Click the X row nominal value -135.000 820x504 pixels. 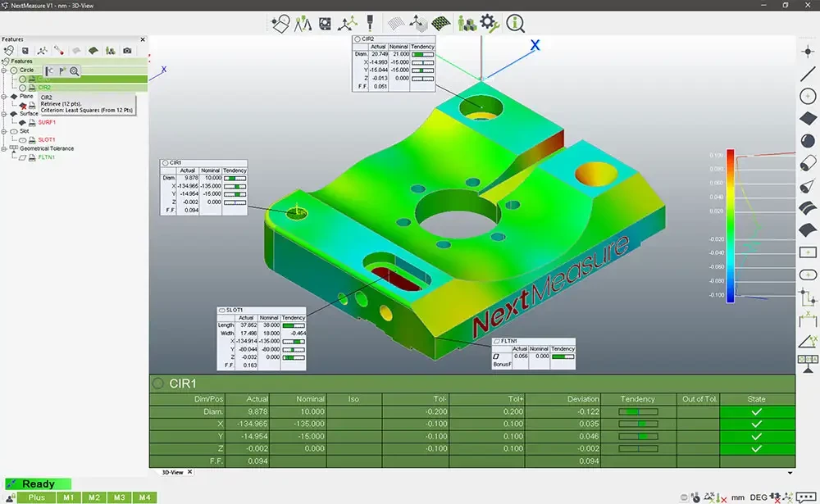tap(309, 424)
